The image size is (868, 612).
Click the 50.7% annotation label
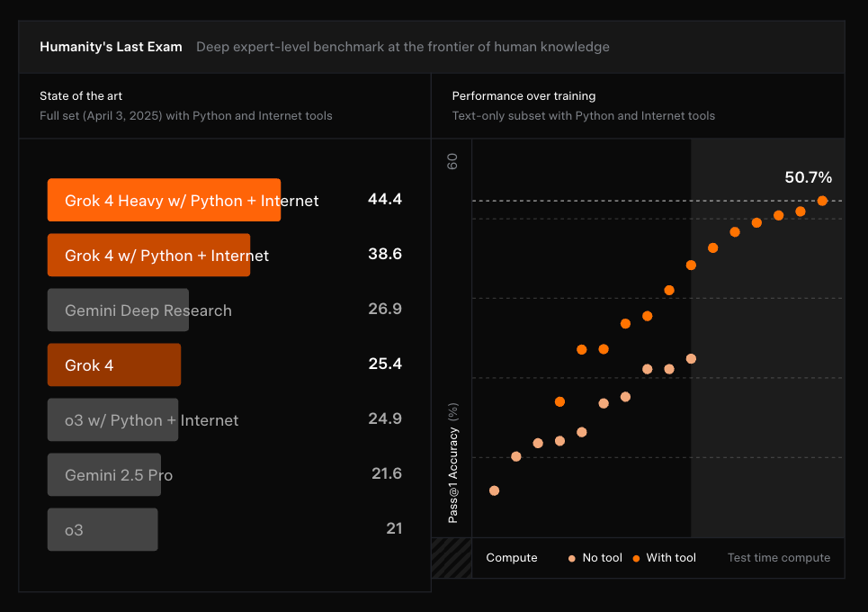pyautogui.click(x=809, y=177)
